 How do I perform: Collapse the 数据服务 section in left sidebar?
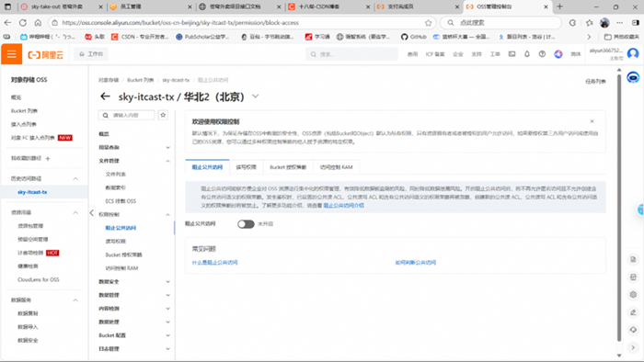[x=75, y=300]
